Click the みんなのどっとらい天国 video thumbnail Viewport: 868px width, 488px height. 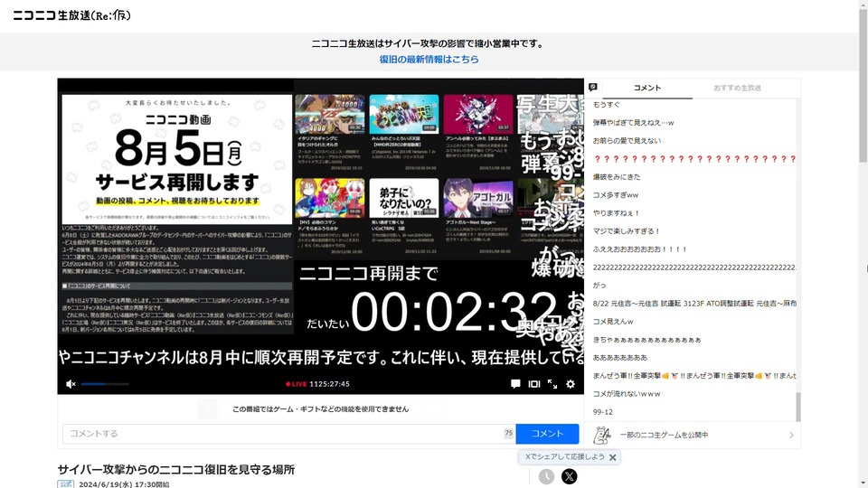(x=403, y=114)
